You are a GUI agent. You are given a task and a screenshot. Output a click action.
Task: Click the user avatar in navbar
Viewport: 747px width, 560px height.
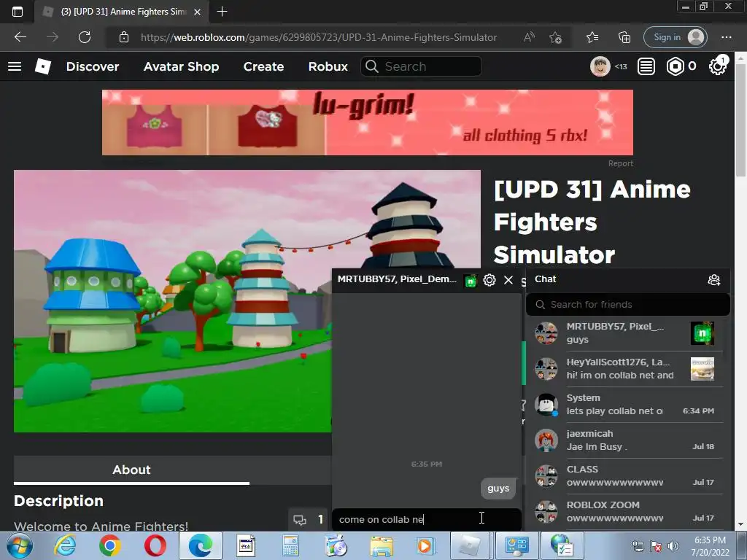[x=600, y=66]
